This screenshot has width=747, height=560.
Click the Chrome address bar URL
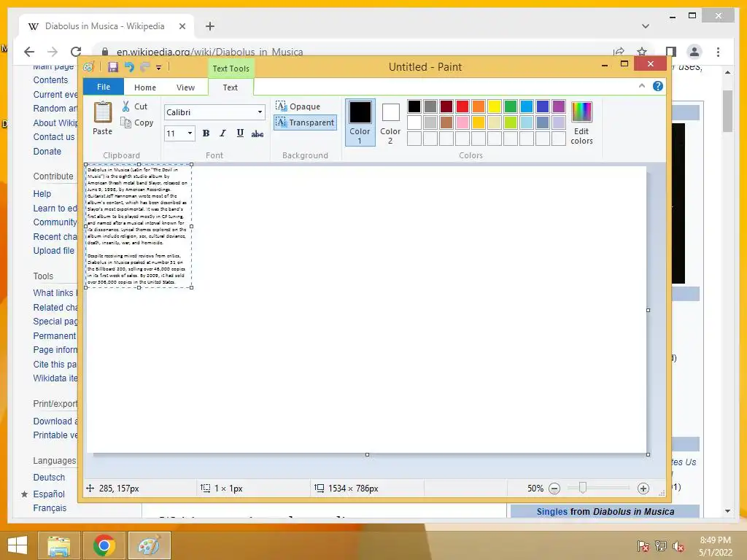[x=209, y=52]
